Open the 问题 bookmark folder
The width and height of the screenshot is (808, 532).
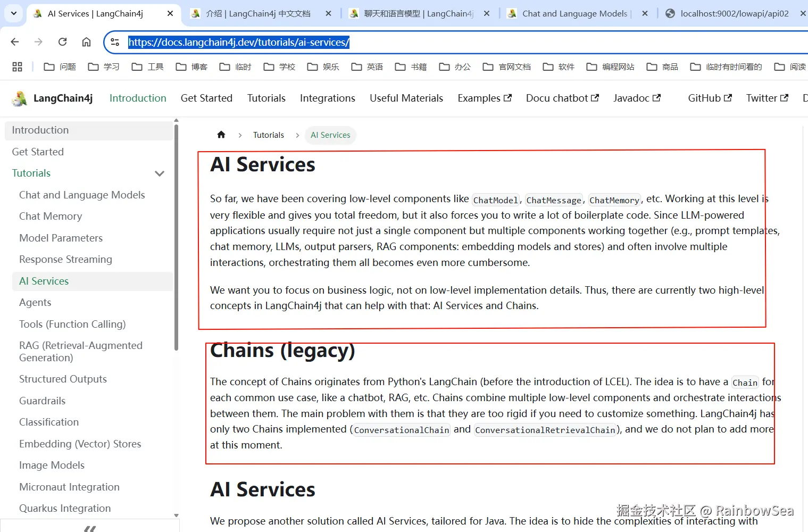click(60, 66)
